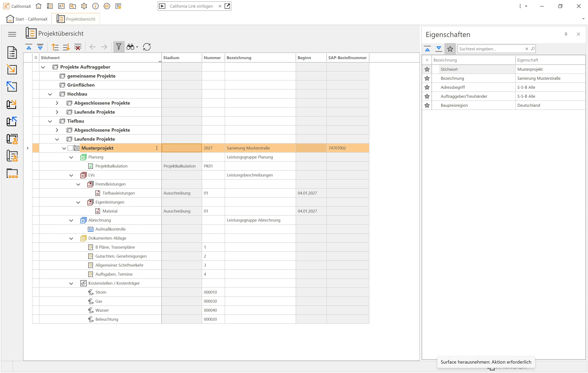Expand Laufende Projekte under Hochbau
Viewport: 588px width, 373px height.
[x=57, y=112]
